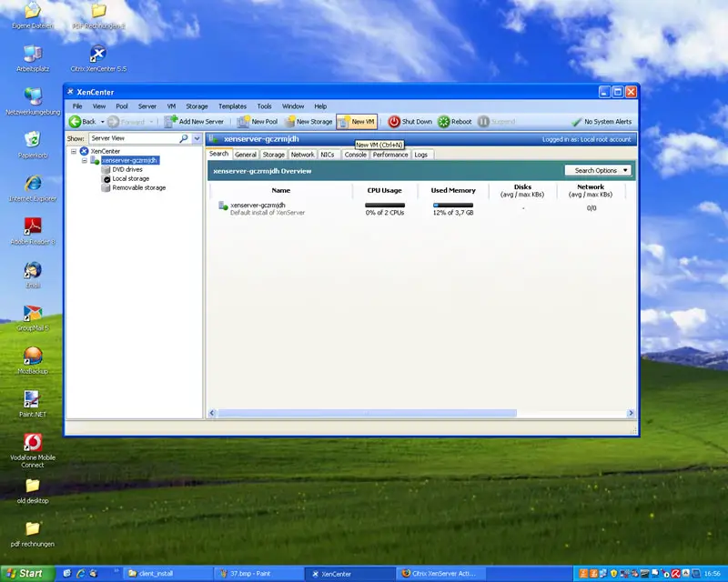Switch to the Search tab
Screen dimensions: 728x582
218,154
